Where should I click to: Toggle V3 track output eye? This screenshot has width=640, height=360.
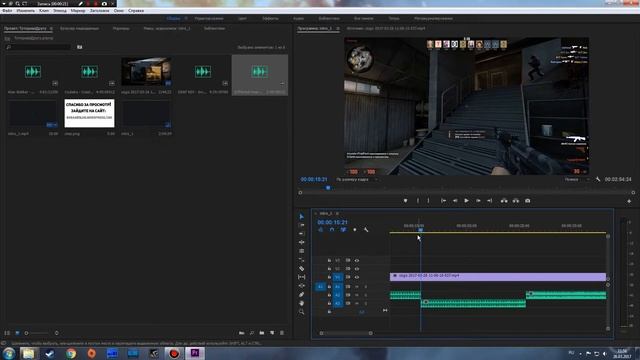(x=357, y=260)
